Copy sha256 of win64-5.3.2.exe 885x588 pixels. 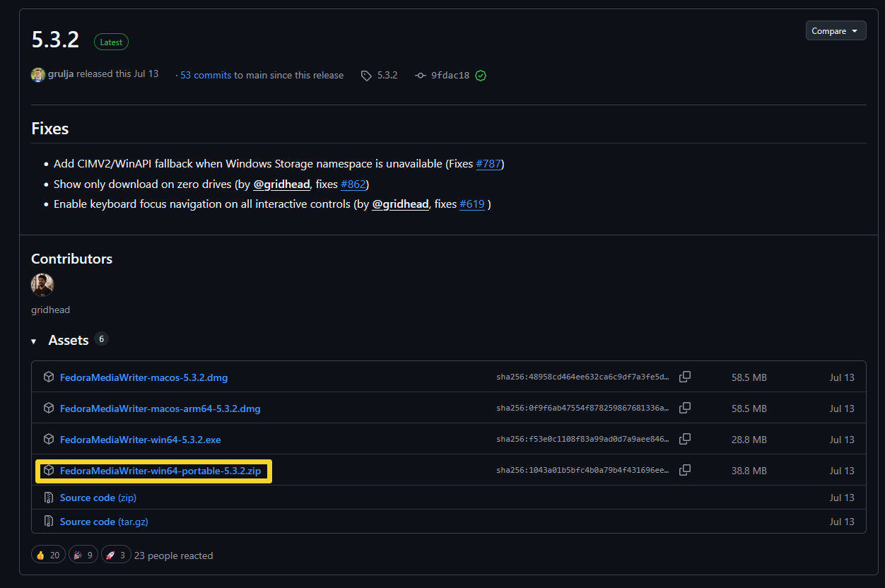click(x=685, y=440)
